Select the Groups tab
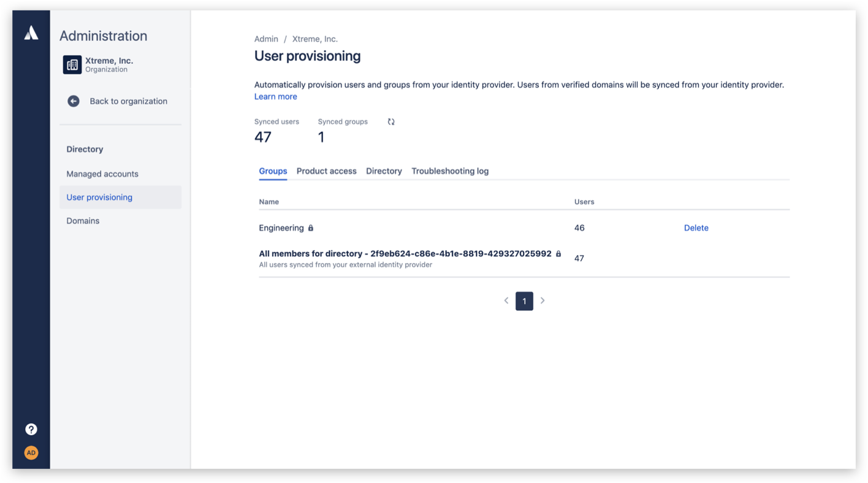This screenshot has height=483, width=868. click(x=273, y=171)
